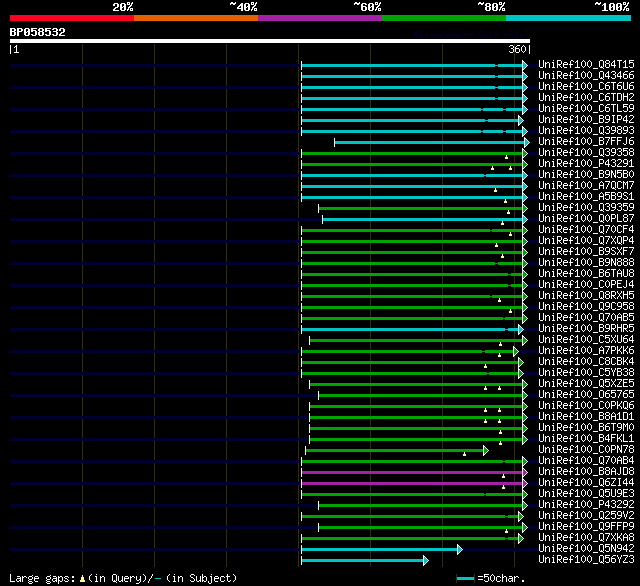The height and width of the screenshot is (586, 640).
Task: Click the white query sequence bar
Action: click(x=270, y=41)
